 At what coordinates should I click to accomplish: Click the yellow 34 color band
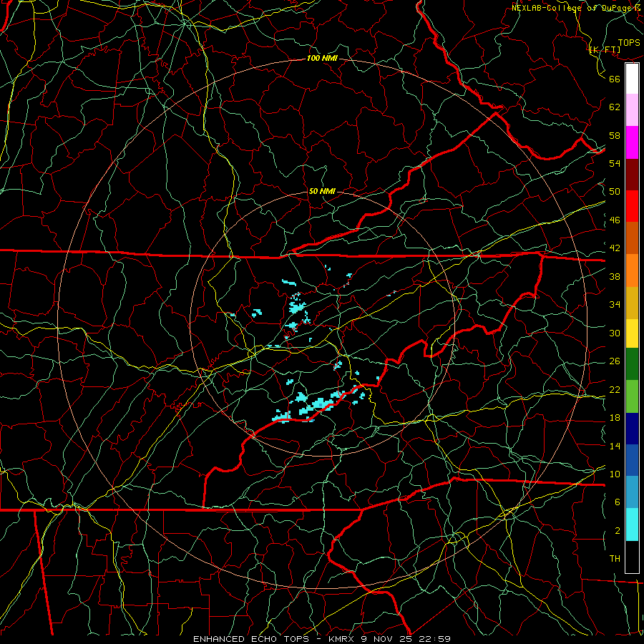[632, 333]
